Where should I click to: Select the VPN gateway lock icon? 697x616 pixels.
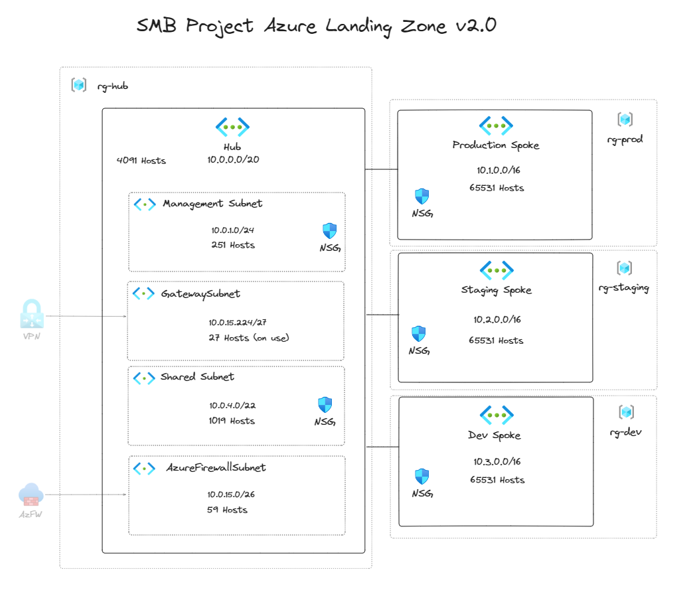coord(31,314)
